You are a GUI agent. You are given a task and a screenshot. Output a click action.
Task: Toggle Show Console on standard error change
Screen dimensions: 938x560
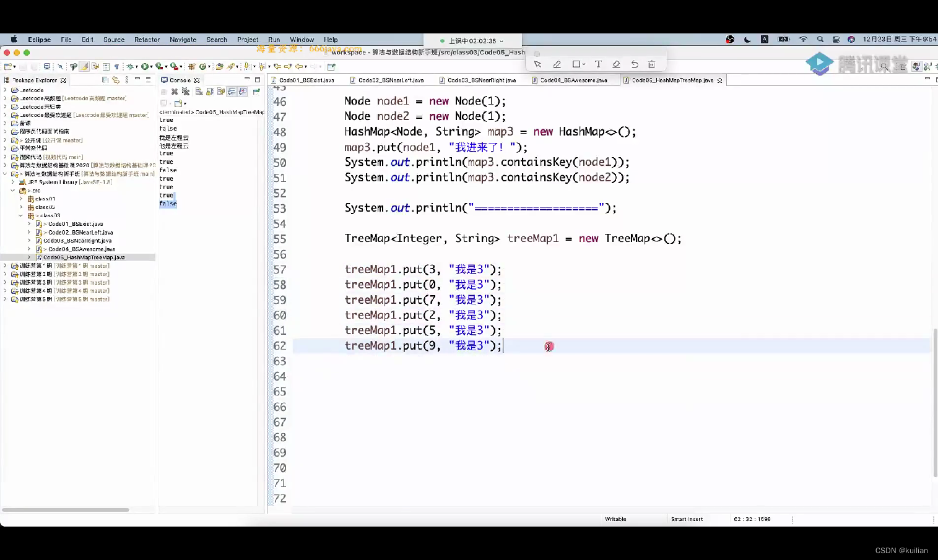point(242,92)
